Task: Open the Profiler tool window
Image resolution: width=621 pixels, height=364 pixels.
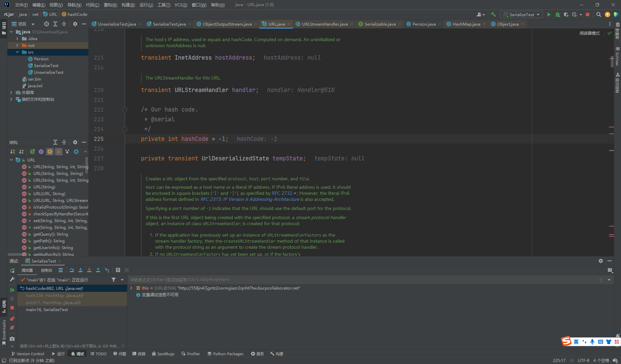Action: coord(190,354)
